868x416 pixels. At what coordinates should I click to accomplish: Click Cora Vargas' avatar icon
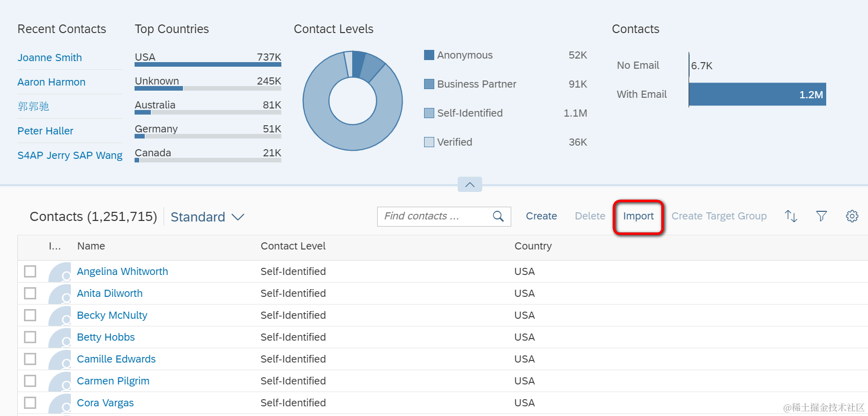coord(60,403)
